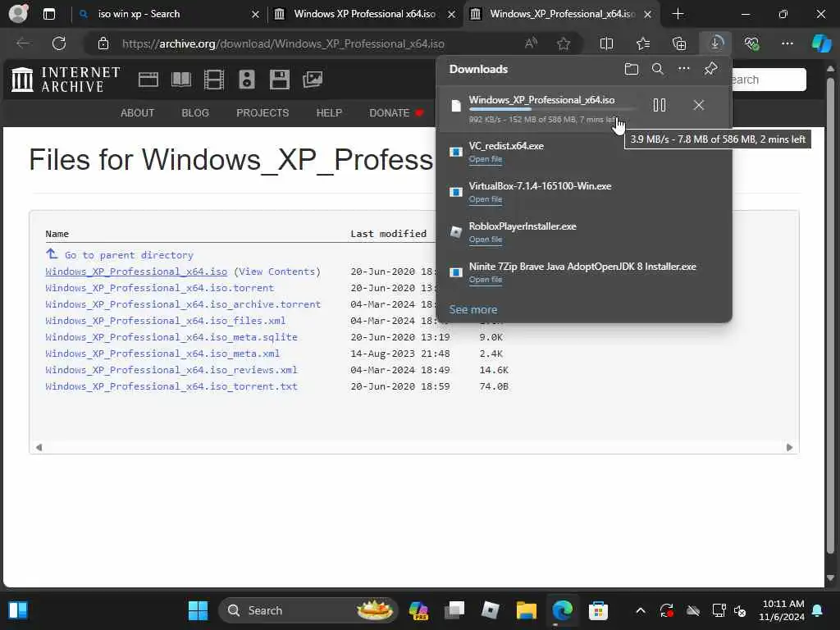Open the Windows Start button
This screenshot has height=630, width=840.
click(198, 610)
